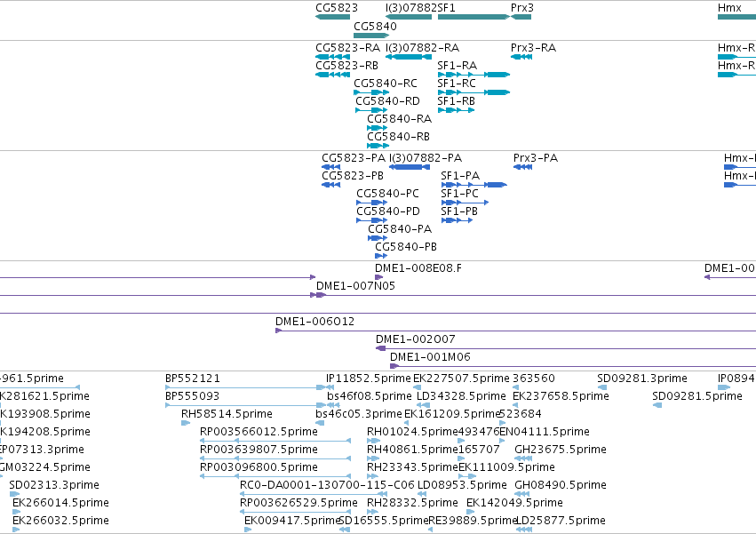Screen dimensions: 756x534
Task: Select the RP003639807.5prime EST label
Action: coord(259,450)
